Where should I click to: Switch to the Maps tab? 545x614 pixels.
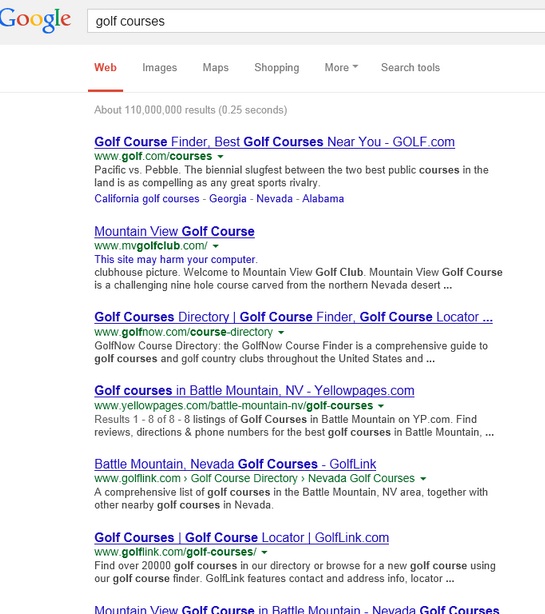tap(215, 67)
